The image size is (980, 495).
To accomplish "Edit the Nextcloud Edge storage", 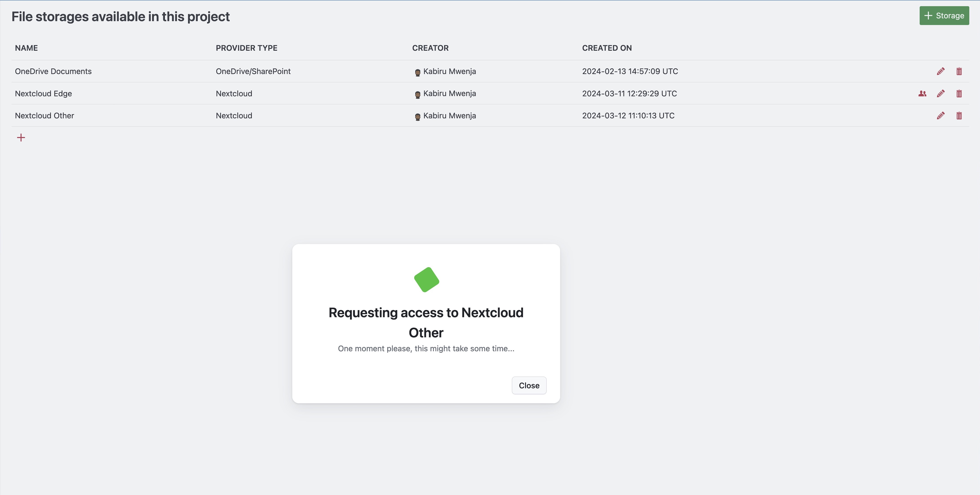I will [940, 94].
